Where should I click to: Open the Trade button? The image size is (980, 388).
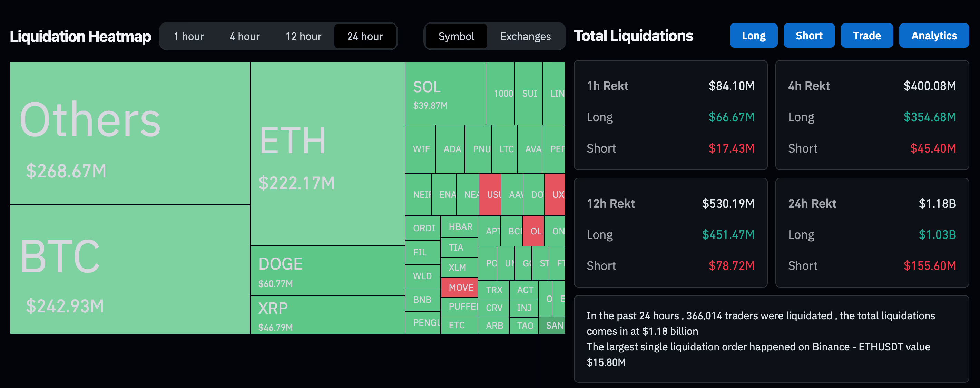pos(866,35)
